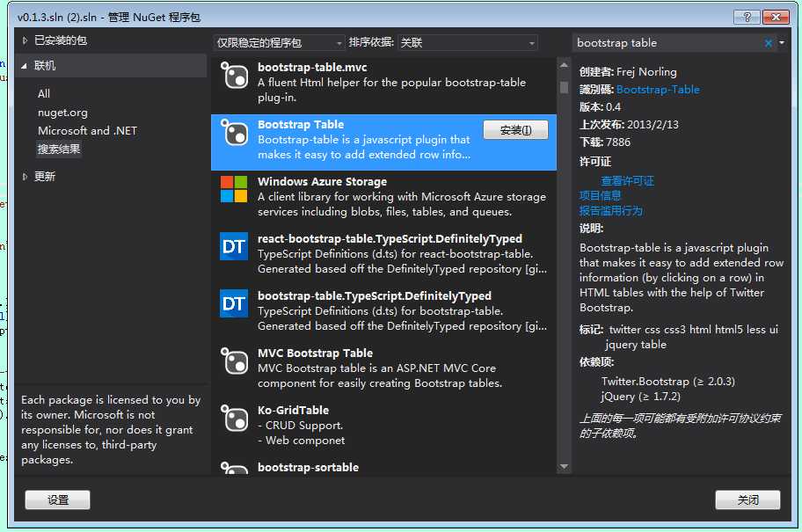Click the bootstrap table search field
The image size is (802, 532).
pos(667,43)
